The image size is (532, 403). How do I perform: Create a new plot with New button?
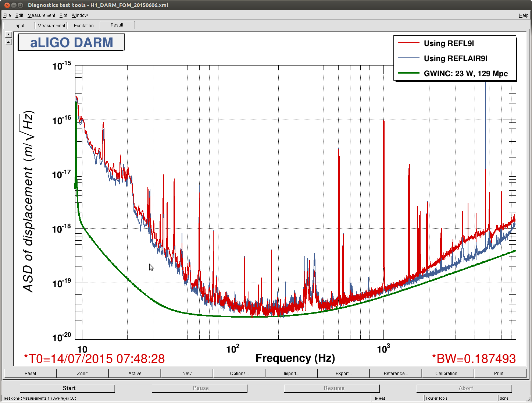pos(187,373)
